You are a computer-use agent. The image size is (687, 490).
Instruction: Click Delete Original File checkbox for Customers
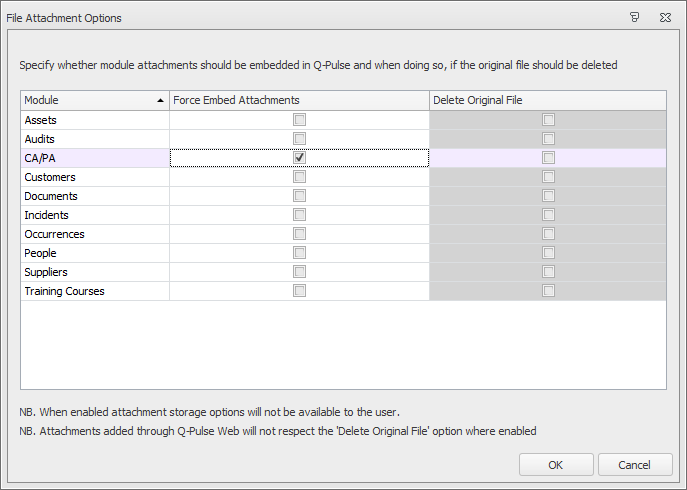coord(548,177)
